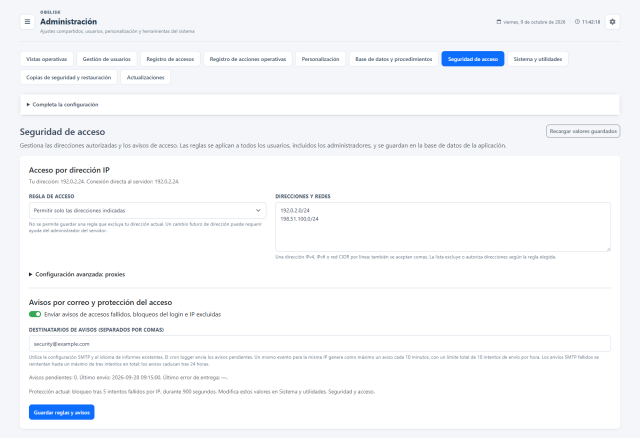Click the REGLA DE ACCESO label
The width and height of the screenshot is (640, 438).
[x=51, y=196]
